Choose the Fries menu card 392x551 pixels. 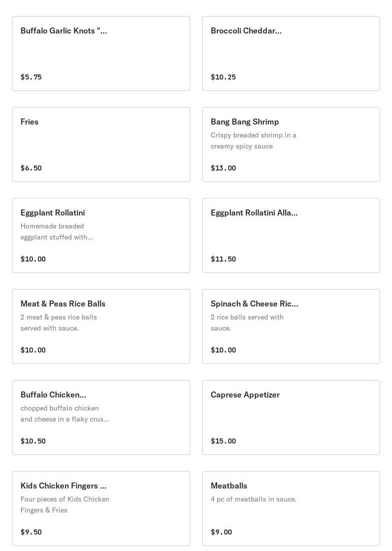[x=101, y=144]
